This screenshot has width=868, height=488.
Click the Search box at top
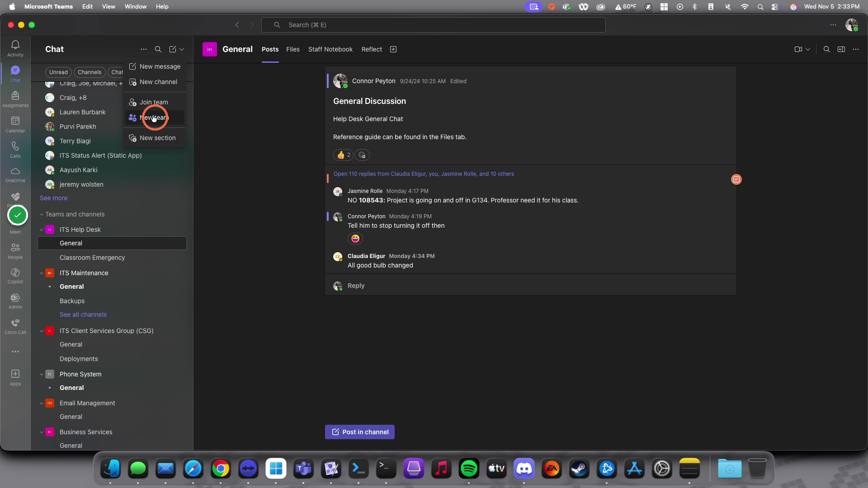tap(434, 25)
